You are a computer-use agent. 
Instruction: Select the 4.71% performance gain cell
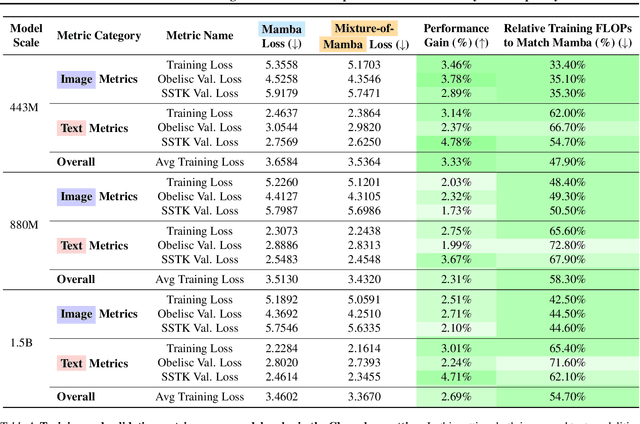[x=456, y=377]
